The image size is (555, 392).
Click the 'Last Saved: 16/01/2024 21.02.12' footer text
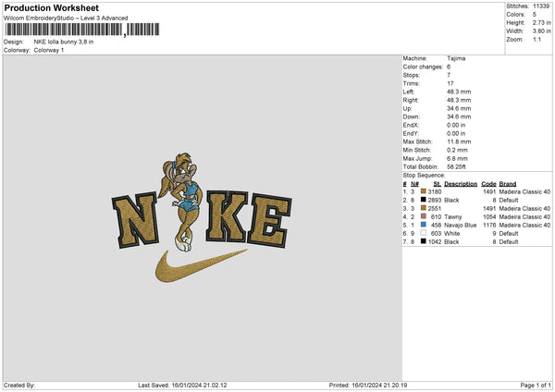tap(182, 386)
